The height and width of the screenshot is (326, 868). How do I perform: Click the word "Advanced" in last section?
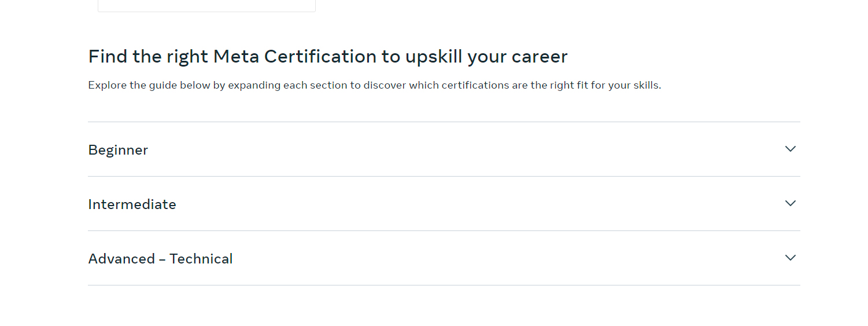click(x=121, y=259)
